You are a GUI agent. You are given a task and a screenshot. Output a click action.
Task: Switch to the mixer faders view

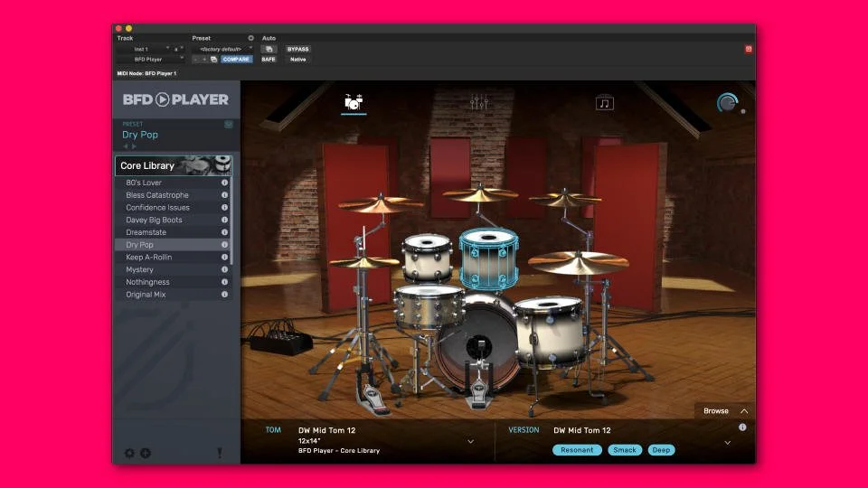click(x=479, y=102)
